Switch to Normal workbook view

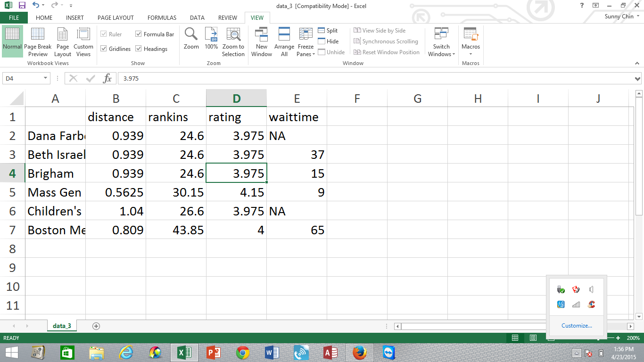pos(12,41)
